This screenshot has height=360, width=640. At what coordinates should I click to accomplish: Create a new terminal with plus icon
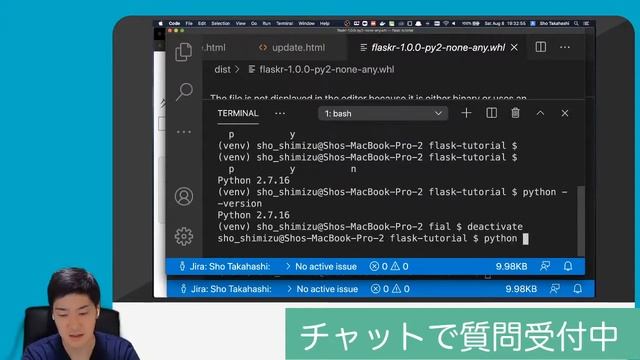466,113
